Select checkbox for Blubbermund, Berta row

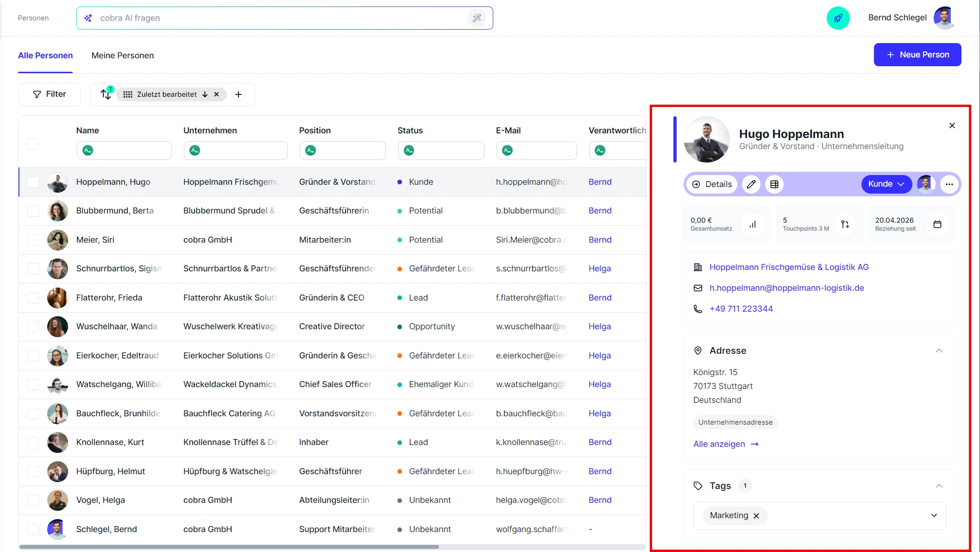[x=33, y=211]
